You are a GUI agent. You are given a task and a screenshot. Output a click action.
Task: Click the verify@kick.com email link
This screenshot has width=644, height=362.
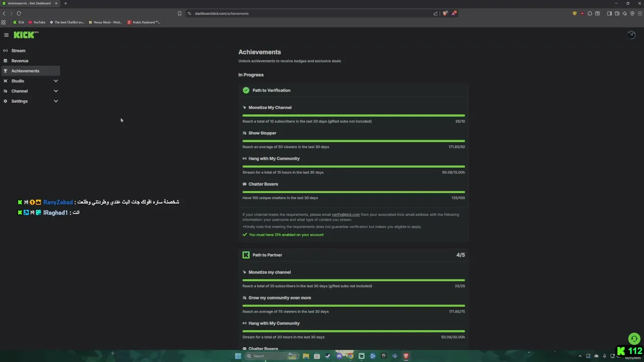tap(346, 215)
